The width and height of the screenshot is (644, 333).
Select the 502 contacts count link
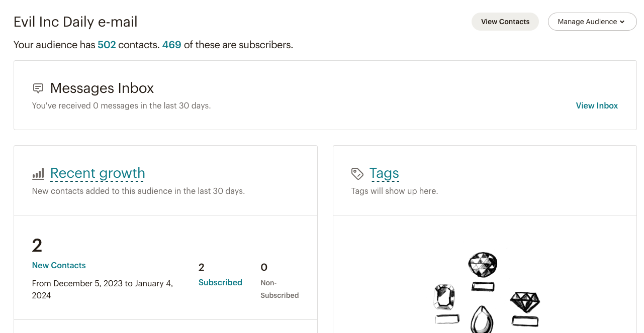pyautogui.click(x=107, y=45)
